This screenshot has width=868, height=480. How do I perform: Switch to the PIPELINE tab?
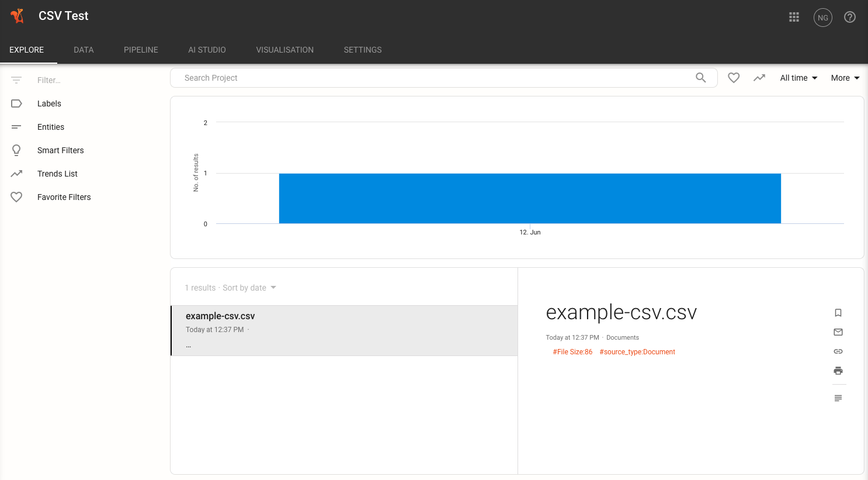click(141, 50)
